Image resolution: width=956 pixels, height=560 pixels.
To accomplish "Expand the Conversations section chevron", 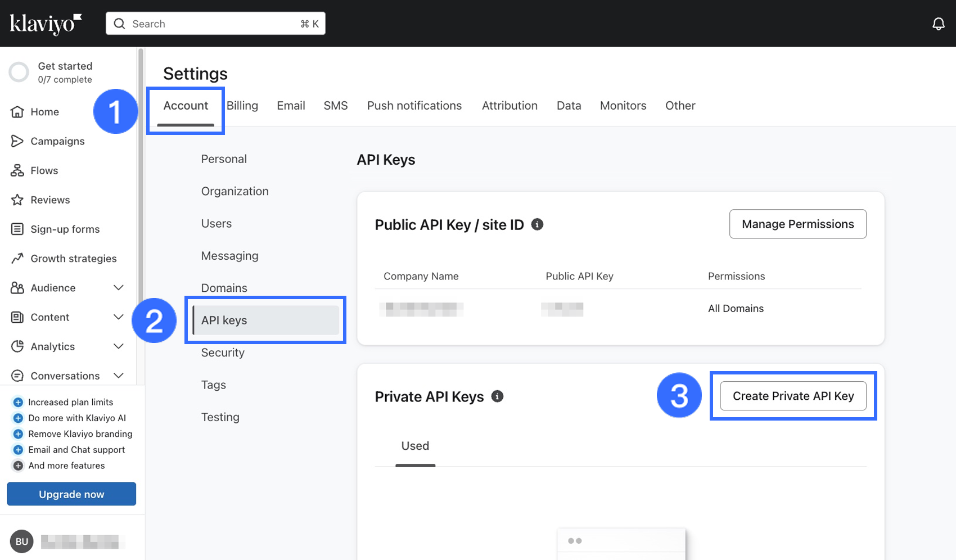I will coord(119,376).
